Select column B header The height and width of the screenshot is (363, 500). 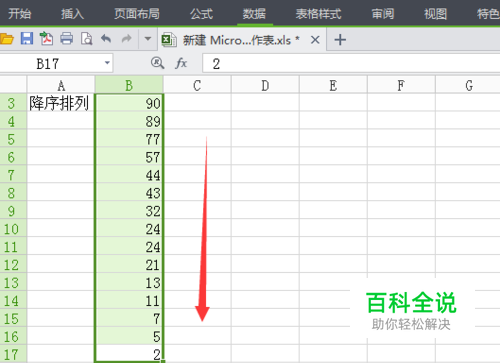(x=129, y=85)
